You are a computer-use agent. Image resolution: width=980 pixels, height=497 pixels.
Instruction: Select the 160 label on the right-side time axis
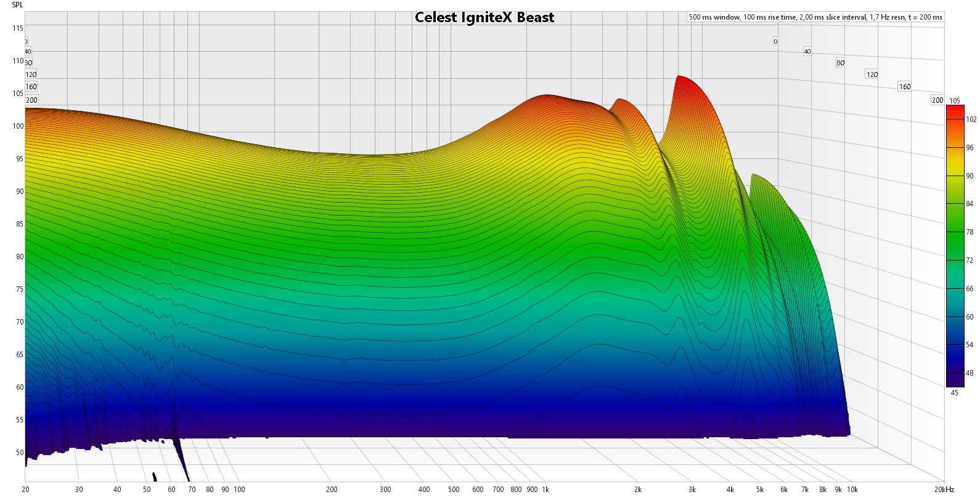904,87
